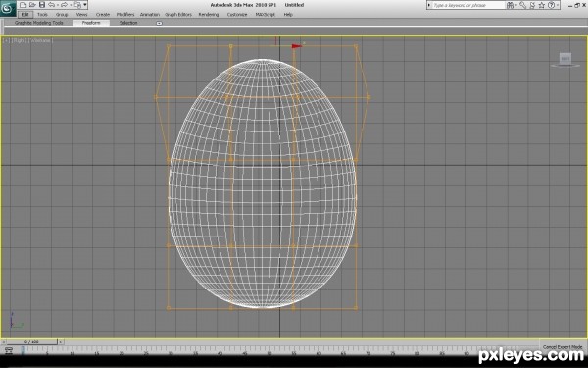Image resolution: width=588 pixels, height=368 pixels.
Task: Click the Subscription Center key icon
Action: pos(522,5)
